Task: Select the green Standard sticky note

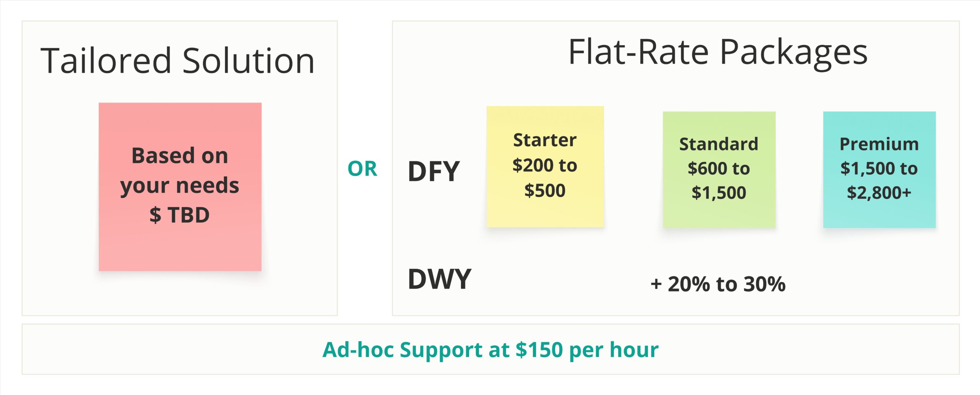Action: point(719,215)
